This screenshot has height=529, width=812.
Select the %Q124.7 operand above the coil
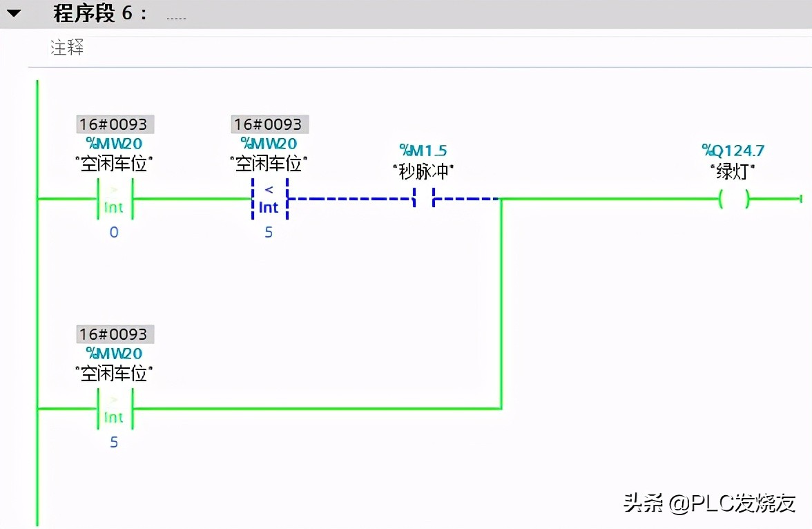(x=734, y=150)
